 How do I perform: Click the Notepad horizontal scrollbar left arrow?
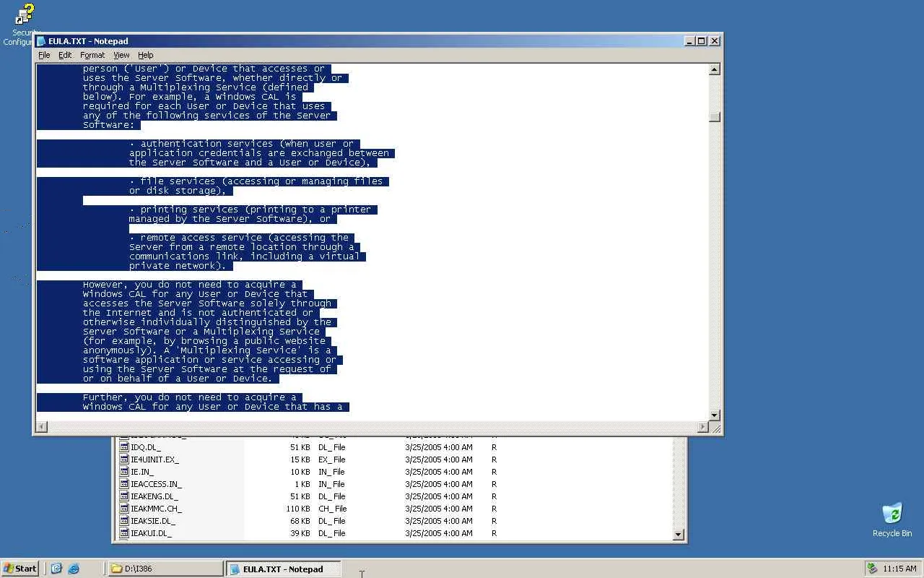[x=42, y=427]
